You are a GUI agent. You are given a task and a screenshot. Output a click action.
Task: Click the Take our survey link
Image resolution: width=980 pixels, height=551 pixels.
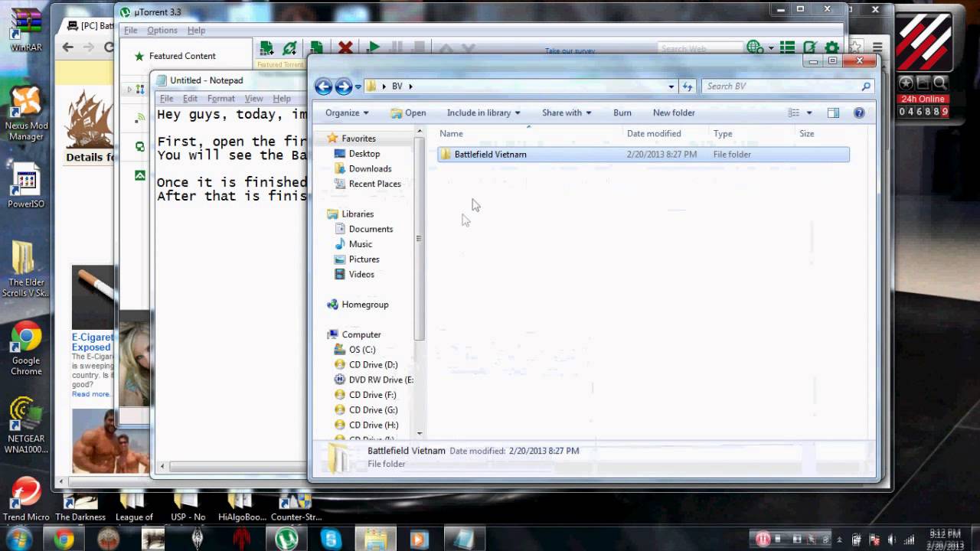[x=570, y=49]
